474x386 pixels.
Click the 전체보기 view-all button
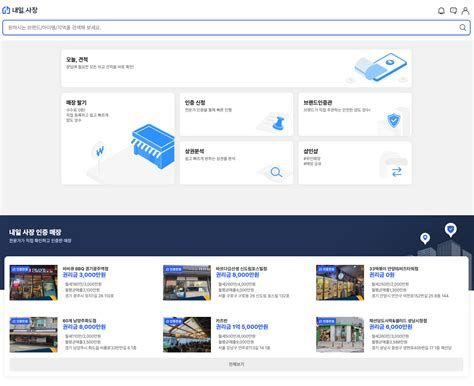coord(236,364)
